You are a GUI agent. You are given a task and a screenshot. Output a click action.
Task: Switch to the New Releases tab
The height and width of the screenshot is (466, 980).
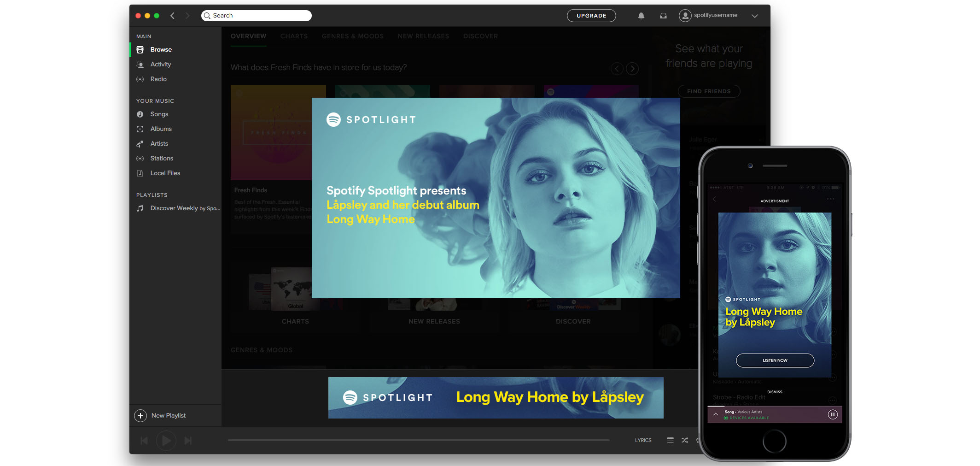point(423,36)
